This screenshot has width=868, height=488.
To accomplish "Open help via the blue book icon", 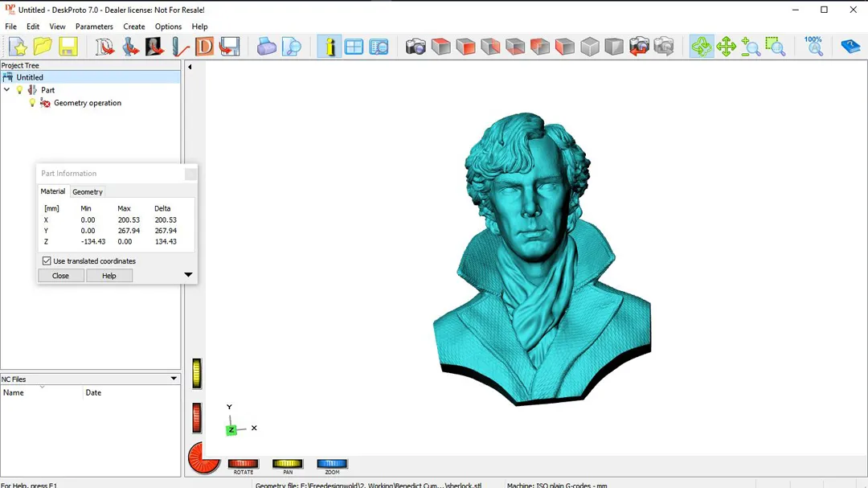I will [x=850, y=47].
